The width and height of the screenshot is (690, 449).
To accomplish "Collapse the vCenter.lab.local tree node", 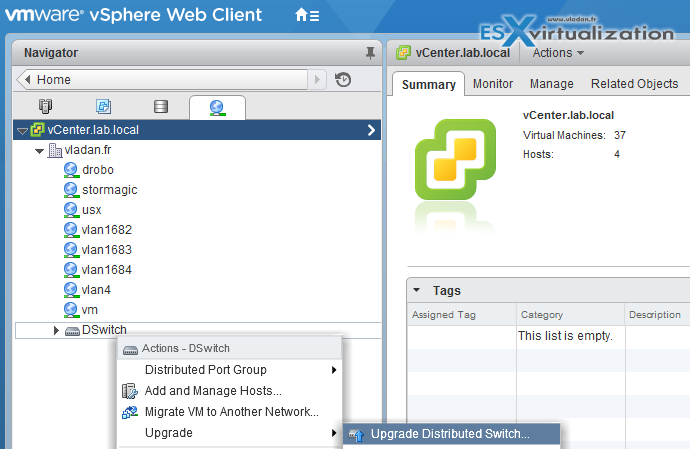I will (x=22, y=131).
